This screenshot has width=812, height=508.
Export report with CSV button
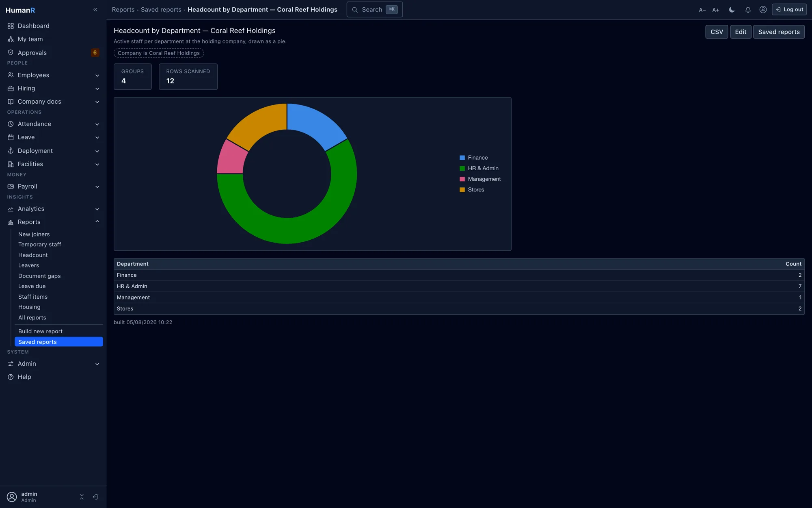click(717, 32)
